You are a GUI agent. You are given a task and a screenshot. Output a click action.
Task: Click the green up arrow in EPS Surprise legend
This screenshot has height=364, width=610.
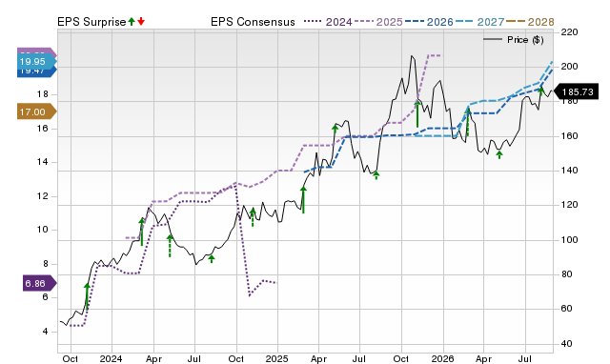(x=132, y=22)
